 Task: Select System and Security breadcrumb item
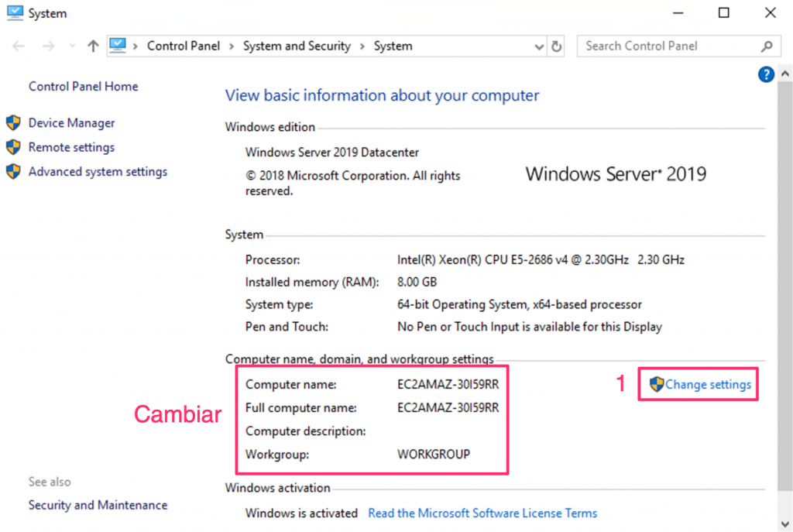[297, 46]
